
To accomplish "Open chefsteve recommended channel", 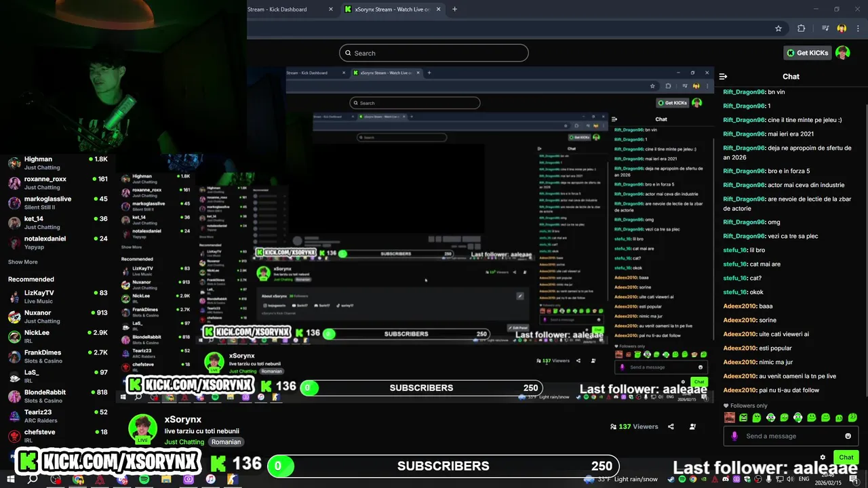I will [58, 436].
